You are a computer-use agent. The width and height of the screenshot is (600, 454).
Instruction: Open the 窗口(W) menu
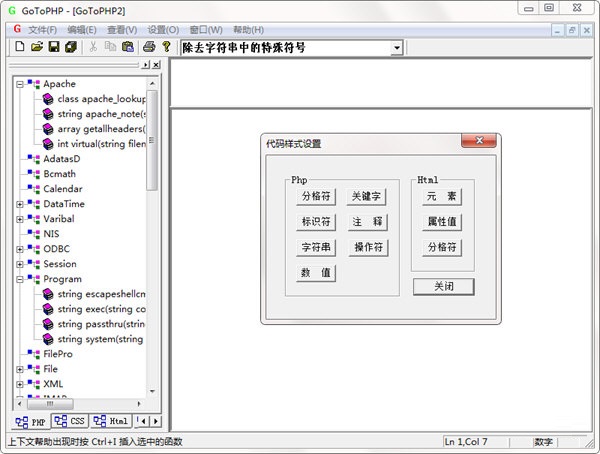coord(206,30)
